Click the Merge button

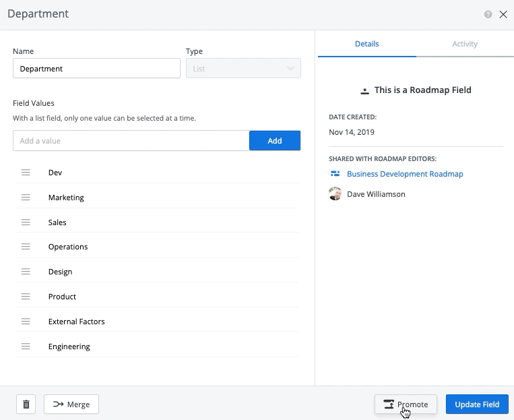(x=71, y=404)
